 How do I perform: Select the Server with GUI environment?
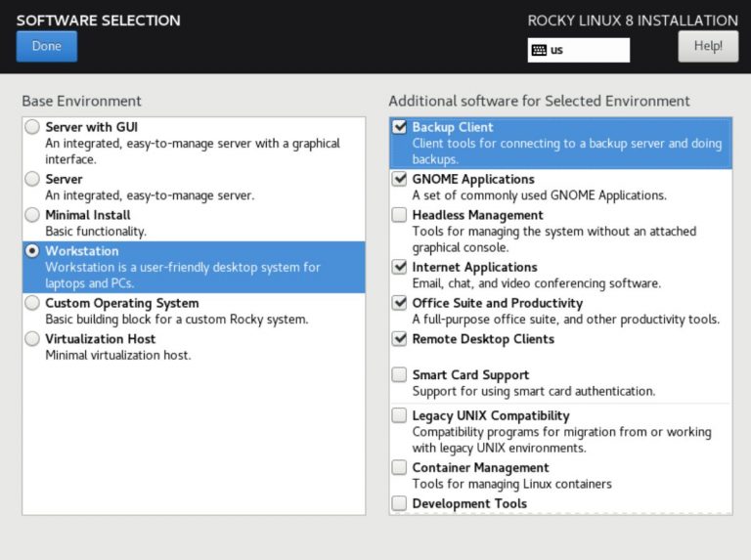[33, 127]
